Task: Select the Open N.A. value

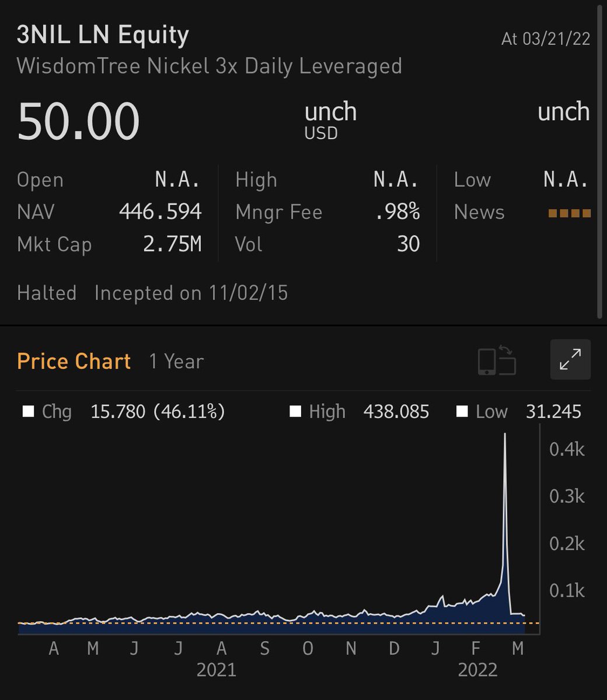Action: click(178, 180)
